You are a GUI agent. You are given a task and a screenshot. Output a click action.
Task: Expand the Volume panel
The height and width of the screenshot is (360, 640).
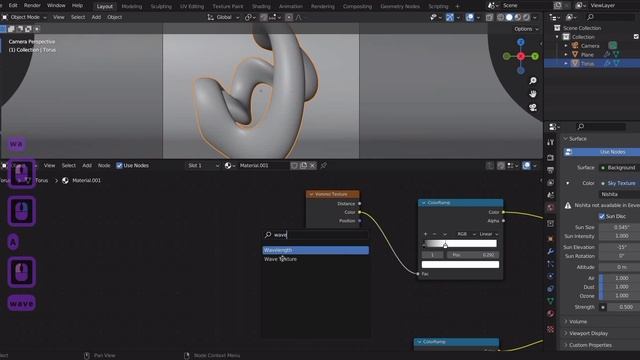578,322
